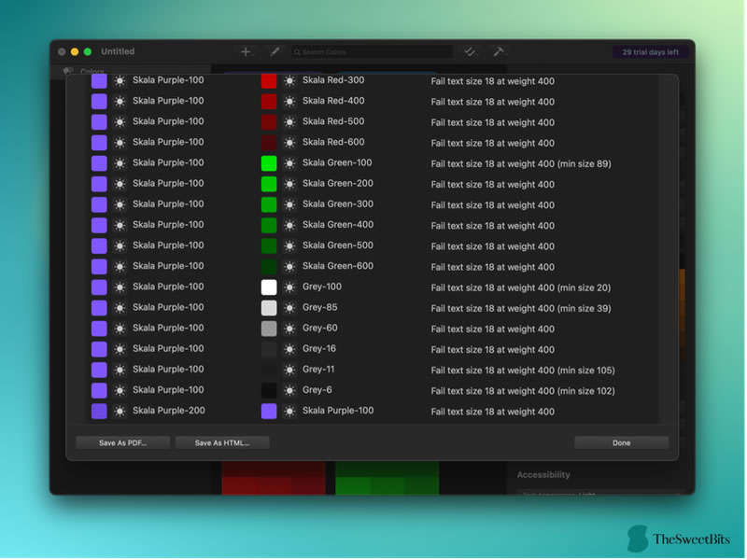Image resolution: width=747 pixels, height=560 pixels.
Task: Select the Skala Green-400 label
Action: coord(338,225)
